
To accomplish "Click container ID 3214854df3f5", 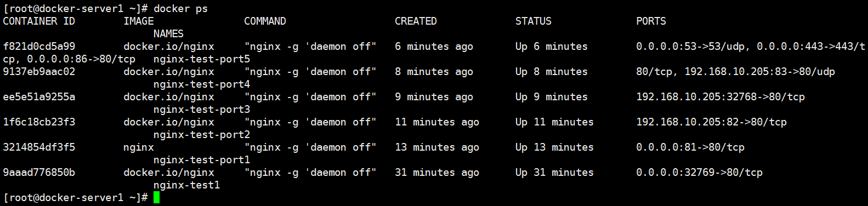I will point(39,147).
